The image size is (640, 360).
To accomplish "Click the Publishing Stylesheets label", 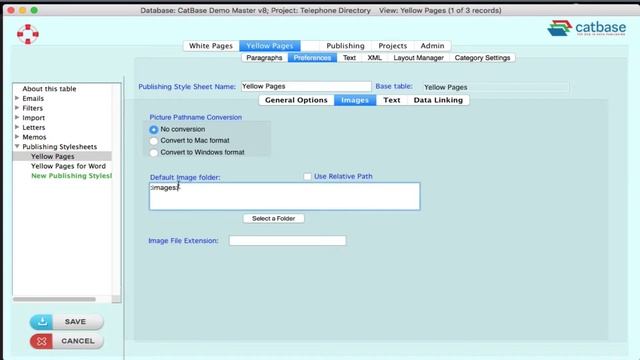I will click(60, 147).
